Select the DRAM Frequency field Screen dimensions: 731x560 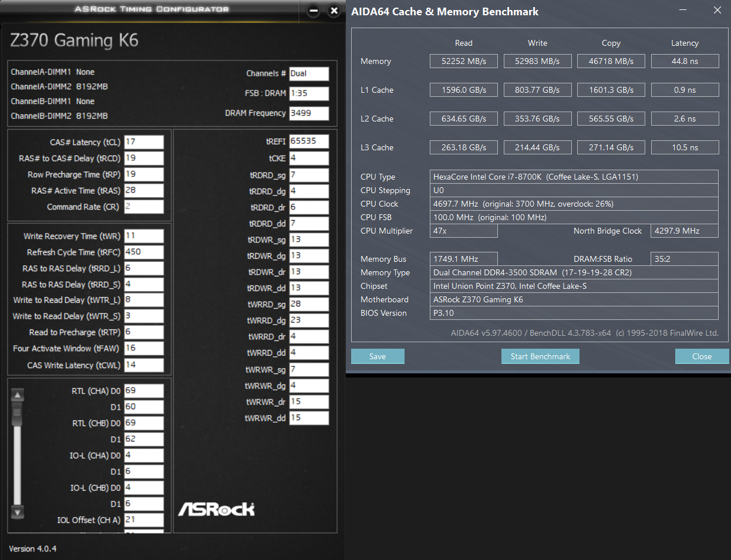click(309, 113)
